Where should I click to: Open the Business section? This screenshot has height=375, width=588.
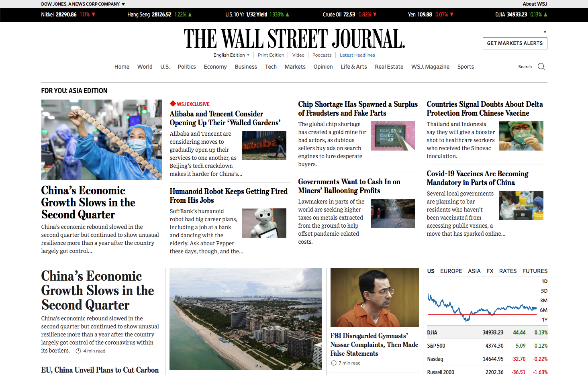[246, 67]
